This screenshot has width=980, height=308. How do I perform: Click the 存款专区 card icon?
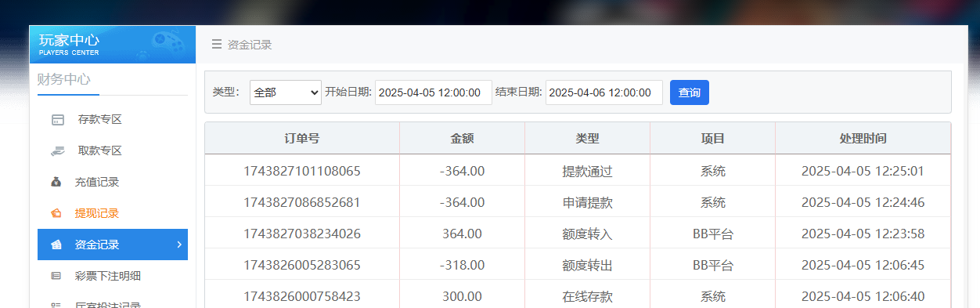pyautogui.click(x=57, y=120)
